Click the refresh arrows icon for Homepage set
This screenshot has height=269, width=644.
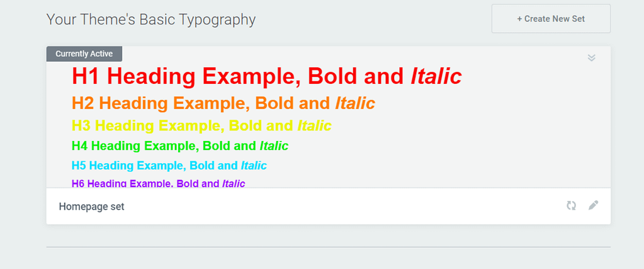[x=571, y=205]
